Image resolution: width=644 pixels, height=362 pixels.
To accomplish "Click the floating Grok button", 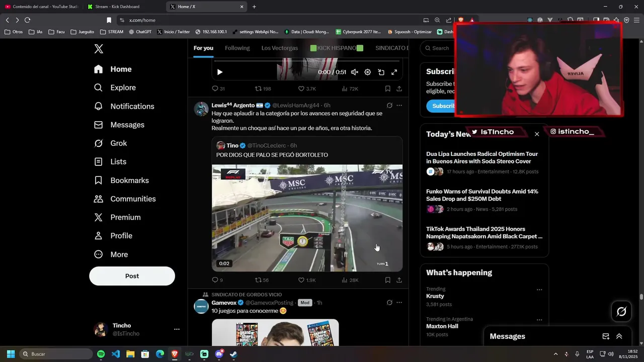I will click(621, 312).
